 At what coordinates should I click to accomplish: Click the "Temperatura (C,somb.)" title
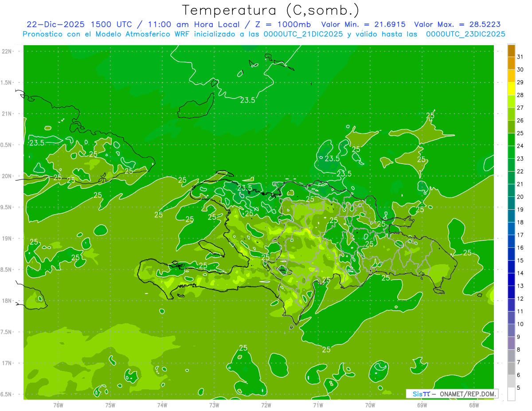coord(270,11)
